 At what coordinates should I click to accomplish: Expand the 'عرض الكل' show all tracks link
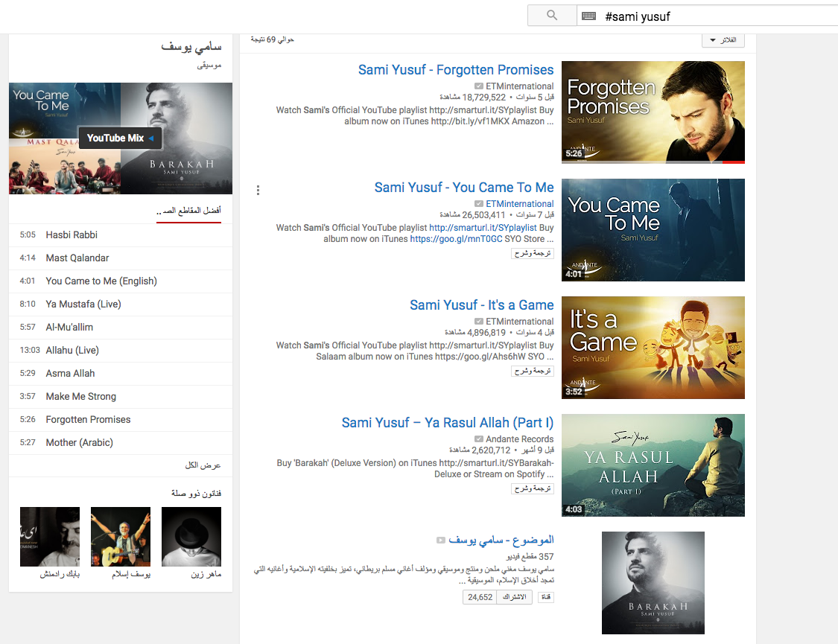click(x=203, y=465)
